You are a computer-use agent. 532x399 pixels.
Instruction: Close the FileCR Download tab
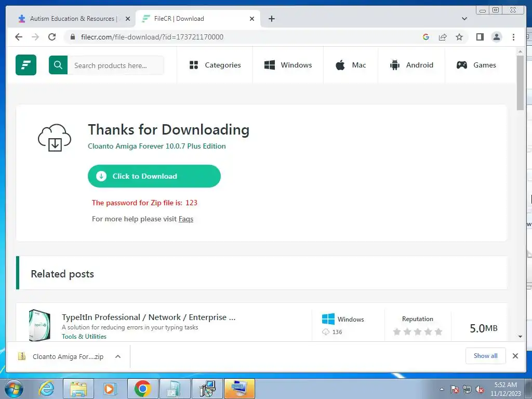point(252,19)
